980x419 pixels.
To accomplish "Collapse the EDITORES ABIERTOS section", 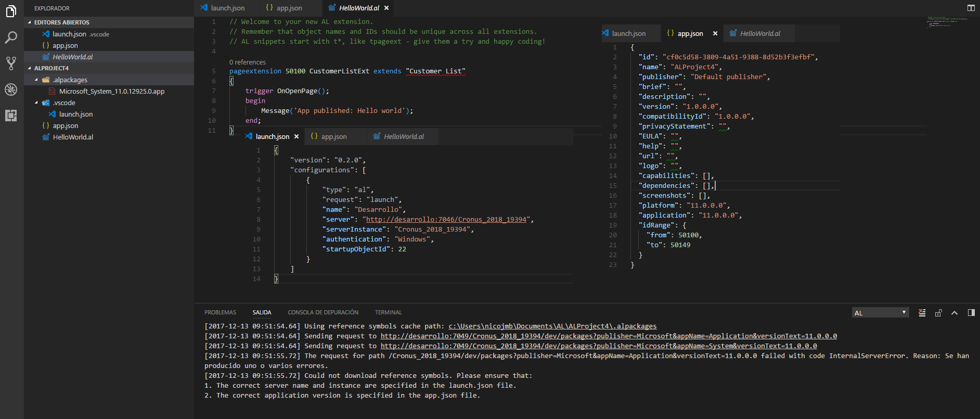I will [109, 22].
